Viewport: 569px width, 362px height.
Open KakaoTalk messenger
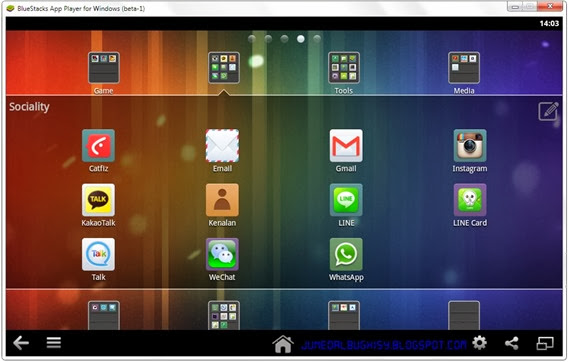[98, 200]
